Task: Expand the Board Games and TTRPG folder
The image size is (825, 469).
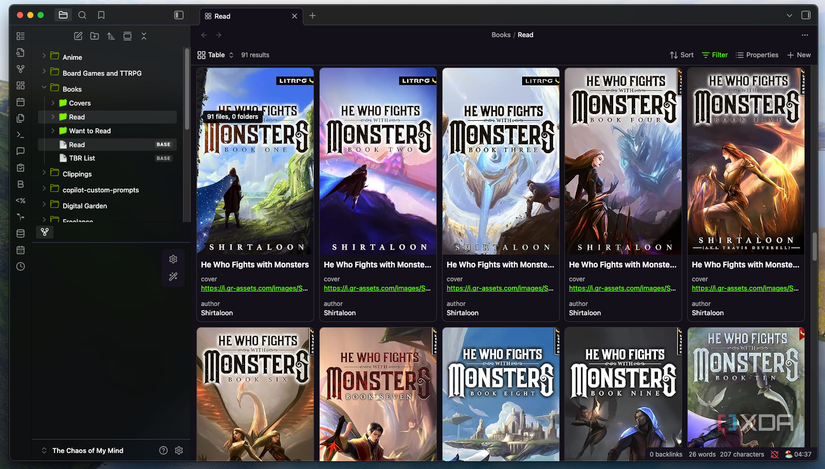Action: [x=44, y=71]
